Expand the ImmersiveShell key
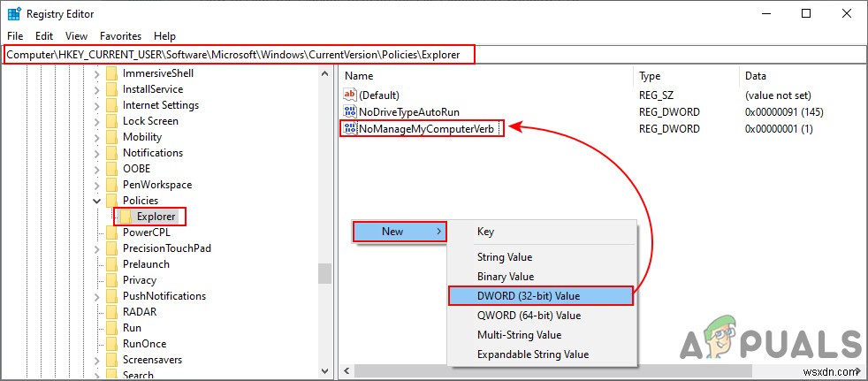This screenshot has width=868, height=381. tap(97, 73)
